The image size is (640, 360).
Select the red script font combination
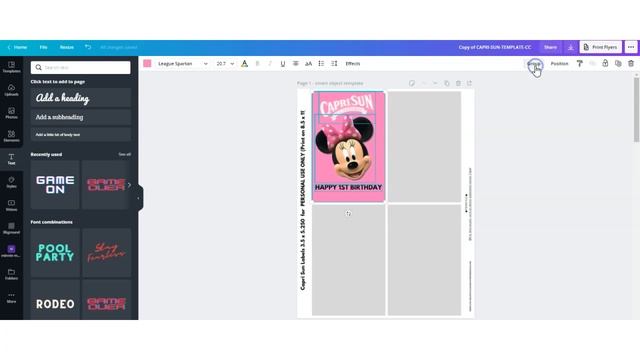[x=106, y=253]
